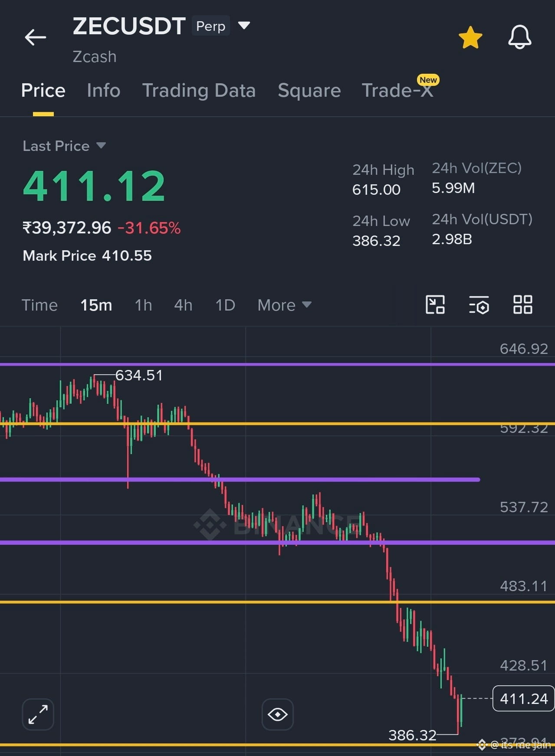Toggle drawings visibility eye icon
555x756 pixels.
click(x=278, y=714)
